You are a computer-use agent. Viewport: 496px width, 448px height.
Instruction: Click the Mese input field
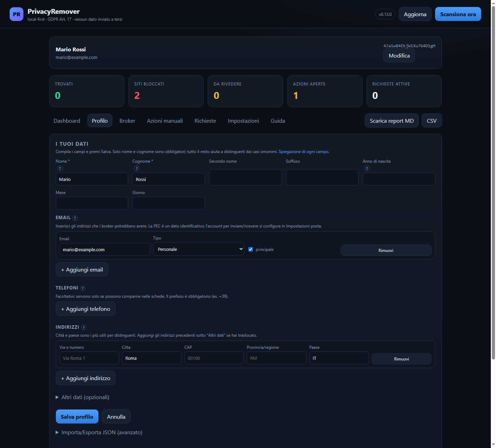92,203
